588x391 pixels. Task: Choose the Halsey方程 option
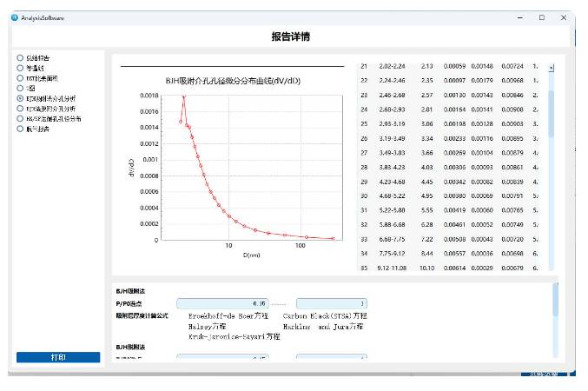207,327
